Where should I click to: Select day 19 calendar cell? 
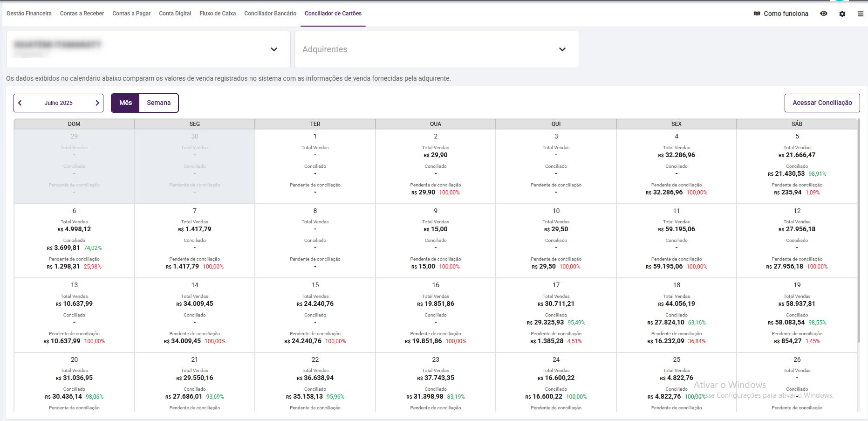[x=797, y=315]
